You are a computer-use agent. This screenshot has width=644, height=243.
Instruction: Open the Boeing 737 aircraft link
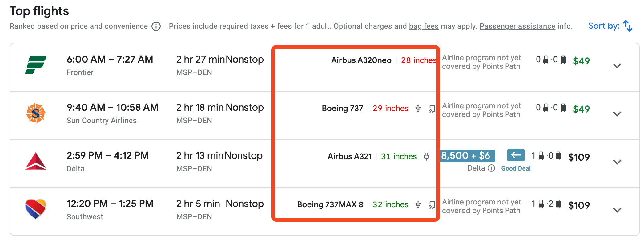[x=342, y=108]
